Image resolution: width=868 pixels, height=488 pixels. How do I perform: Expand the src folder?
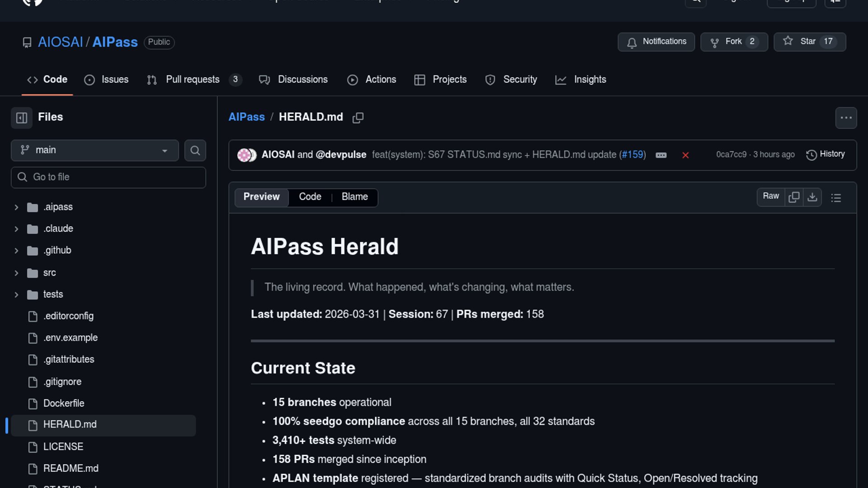(16, 273)
